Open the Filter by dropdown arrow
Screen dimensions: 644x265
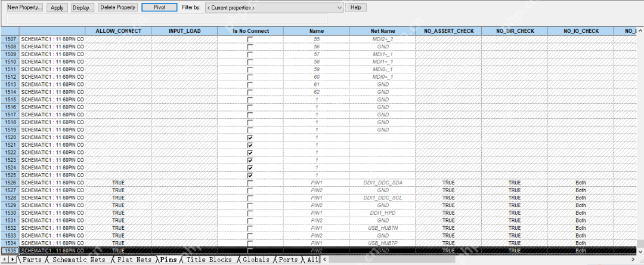pos(339,8)
